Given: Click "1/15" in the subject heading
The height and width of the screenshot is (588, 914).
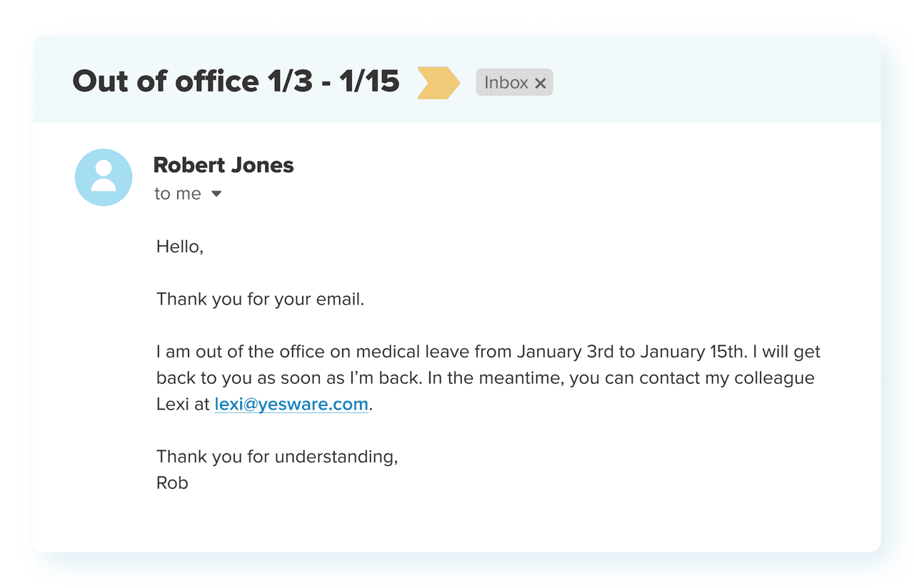Looking at the screenshot, I should (x=369, y=81).
